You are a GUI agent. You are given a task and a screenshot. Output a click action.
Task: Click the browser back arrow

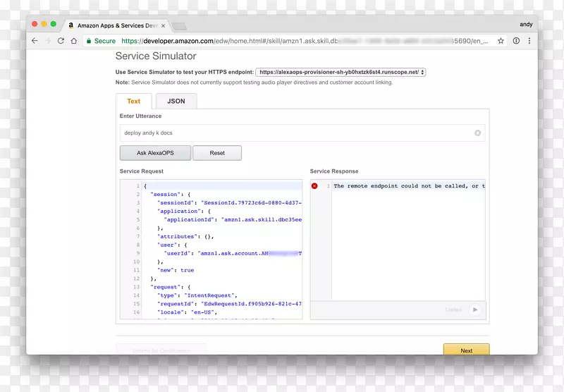click(x=35, y=41)
